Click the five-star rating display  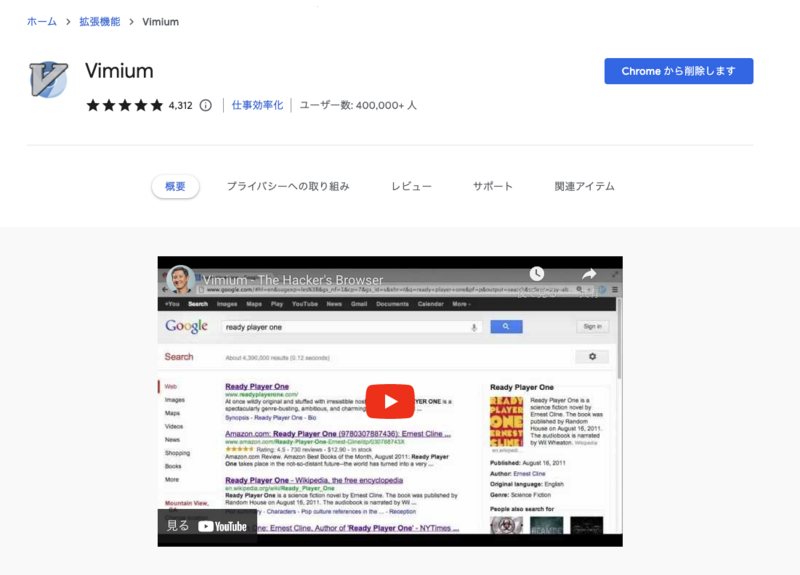pyautogui.click(x=124, y=105)
